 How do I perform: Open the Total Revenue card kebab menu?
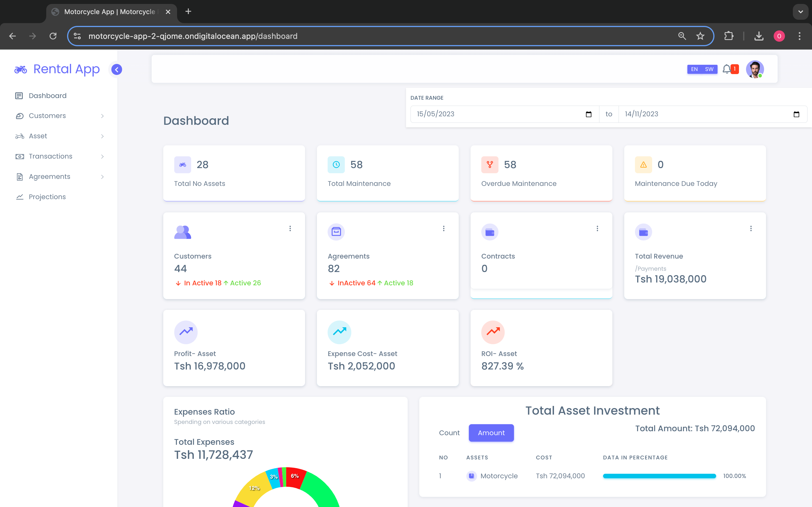(751, 228)
